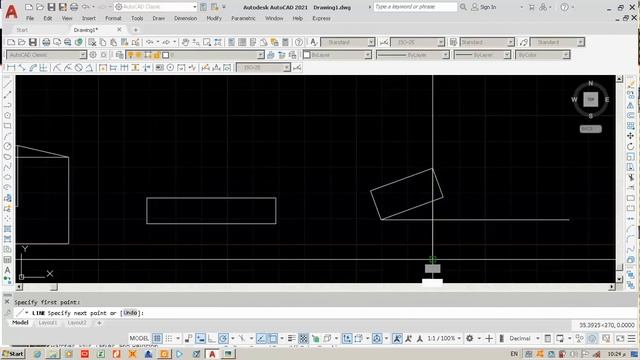The width and height of the screenshot is (640, 360).
Task: Click the WCS label under the ViewCube
Action: 591,129
